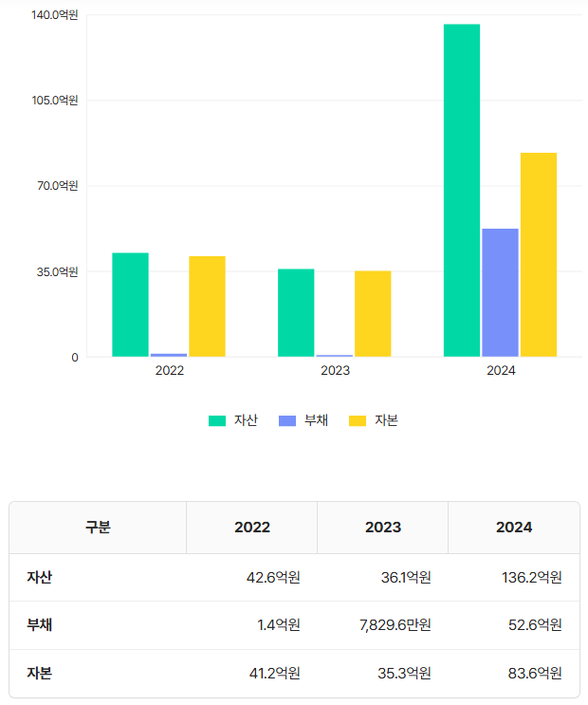588x705 pixels.
Task: Select the 자산 row label in table
Action: tap(40, 577)
